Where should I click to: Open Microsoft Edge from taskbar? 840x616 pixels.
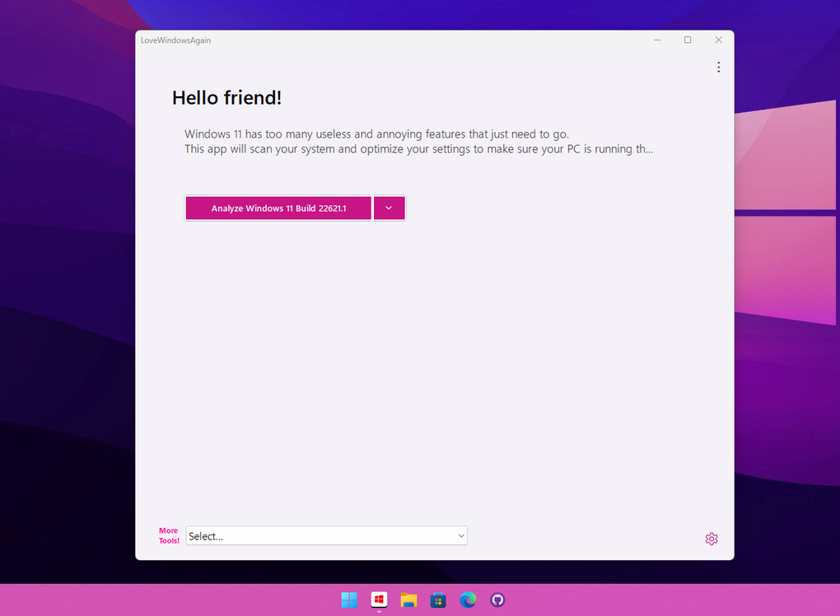pyautogui.click(x=468, y=600)
